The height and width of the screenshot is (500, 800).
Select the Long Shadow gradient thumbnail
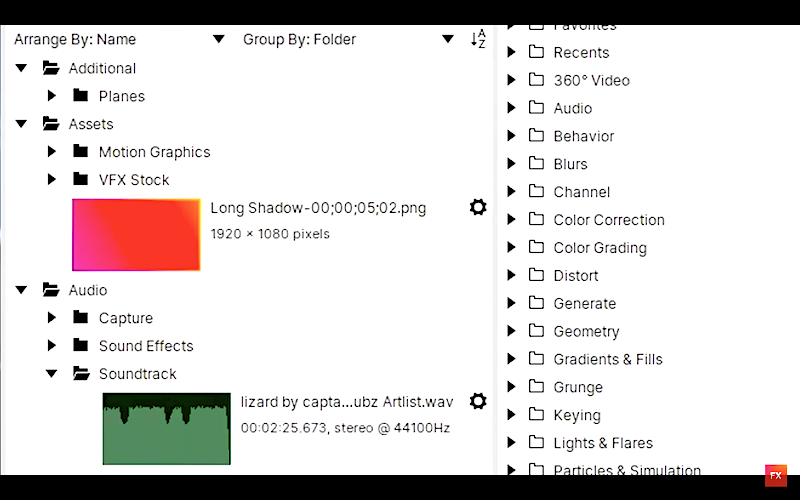point(136,235)
